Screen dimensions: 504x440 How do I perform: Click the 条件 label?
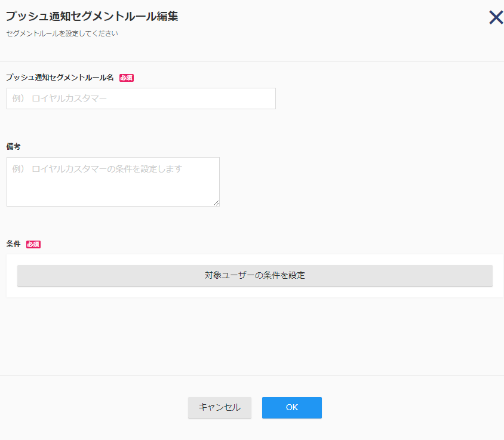[14, 244]
